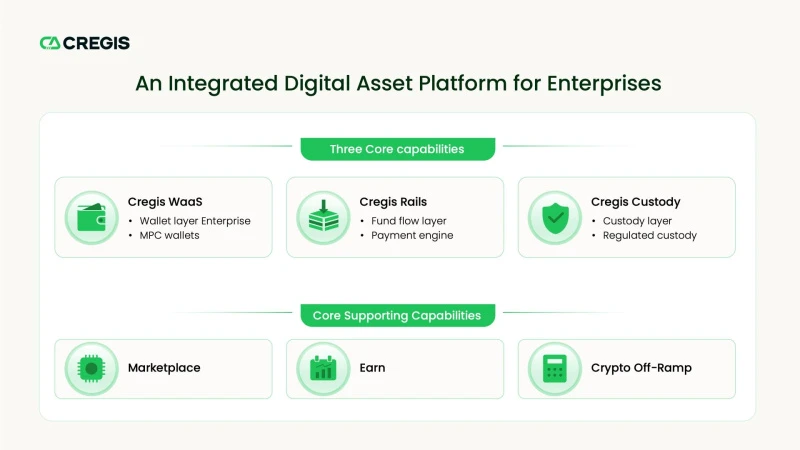Click the stacked layers icon for Cregis Rails

click(x=323, y=218)
